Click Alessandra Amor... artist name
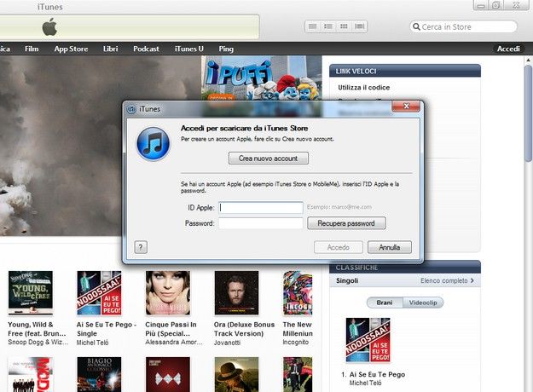This screenshot has width=533, height=392. (174, 342)
